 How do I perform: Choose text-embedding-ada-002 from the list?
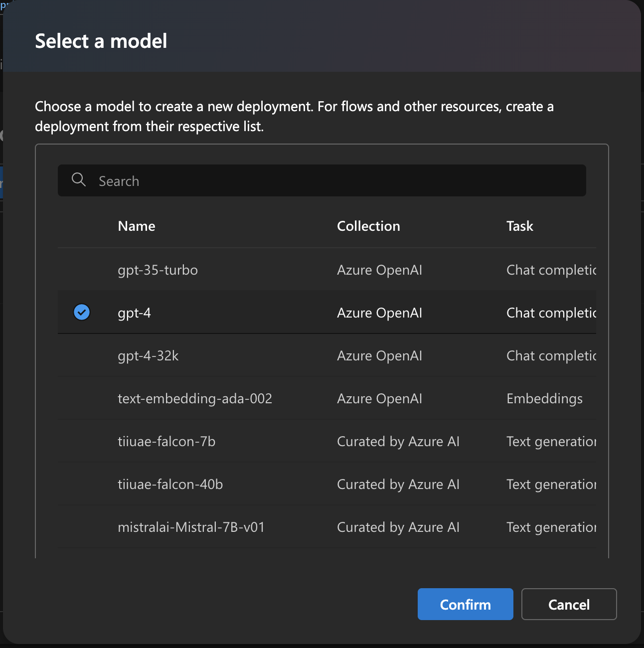pyautogui.click(x=195, y=399)
